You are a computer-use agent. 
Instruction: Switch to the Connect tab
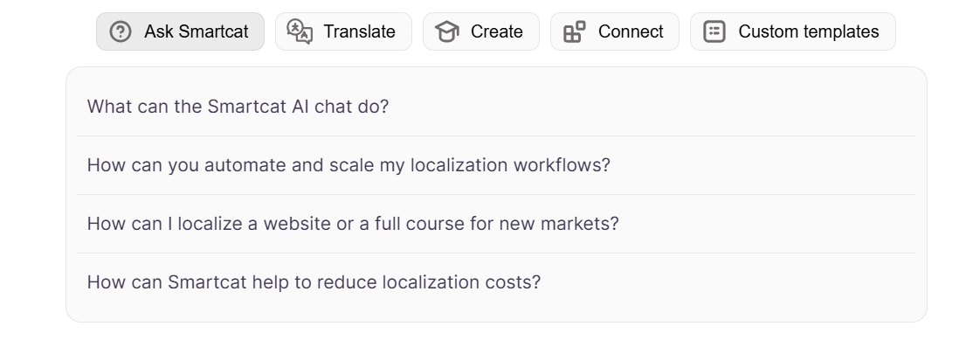614,31
